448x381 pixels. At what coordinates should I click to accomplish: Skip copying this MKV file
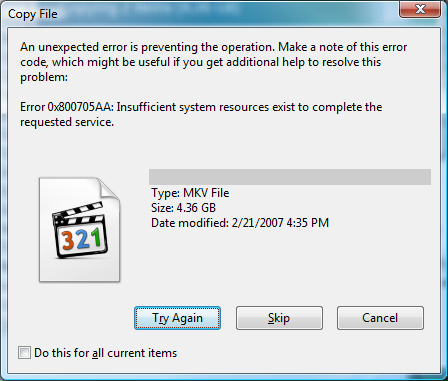point(279,318)
